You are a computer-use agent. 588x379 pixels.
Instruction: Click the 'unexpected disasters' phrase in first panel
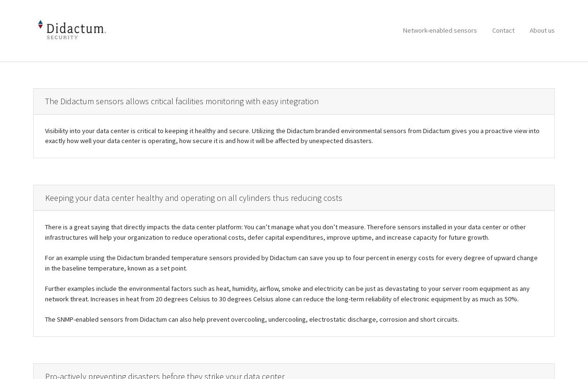tap(341, 141)
